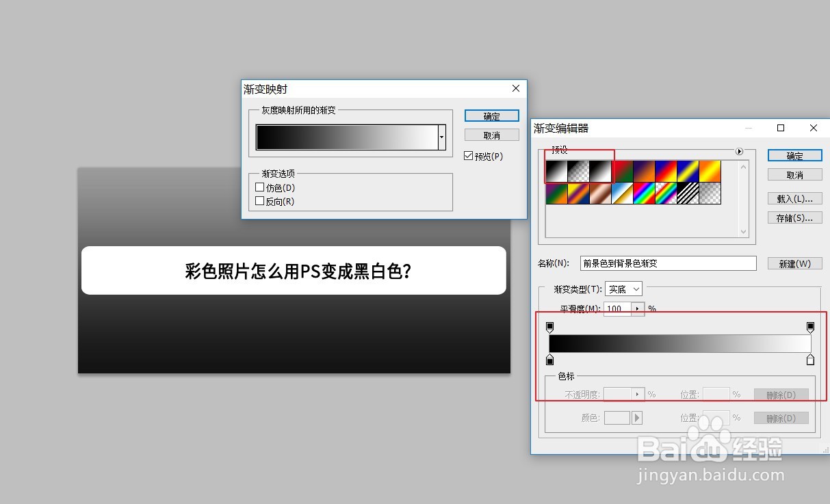830x504 pixels.
Task: Click the 新建(W) new gradient button
Action: pos(794,263)
